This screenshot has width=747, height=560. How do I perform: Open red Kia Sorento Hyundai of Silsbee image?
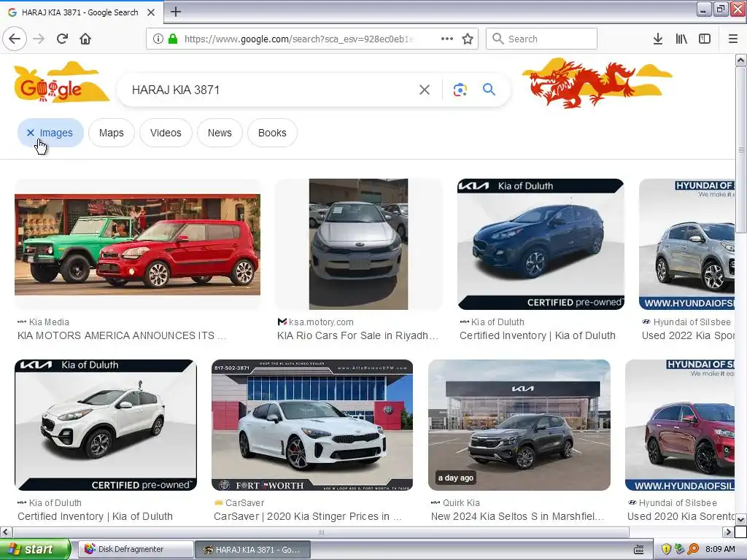click(x=680, y=425)
